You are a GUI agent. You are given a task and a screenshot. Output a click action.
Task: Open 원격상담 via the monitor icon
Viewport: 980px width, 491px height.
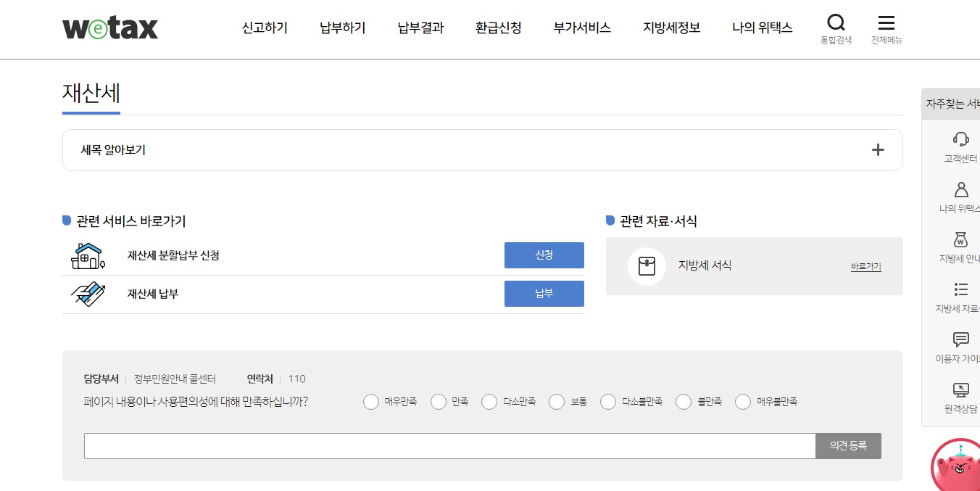[960, 389]
